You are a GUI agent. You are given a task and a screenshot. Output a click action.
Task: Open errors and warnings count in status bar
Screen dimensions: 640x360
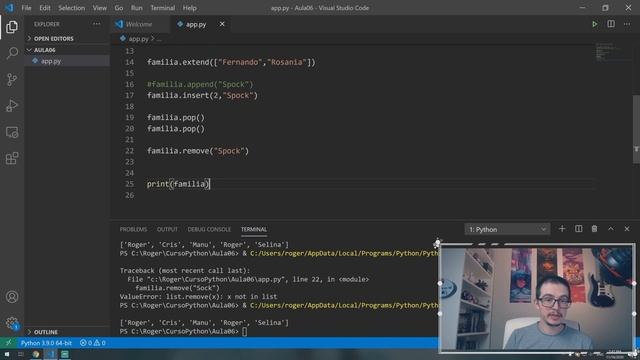click(x=93, y=343)
